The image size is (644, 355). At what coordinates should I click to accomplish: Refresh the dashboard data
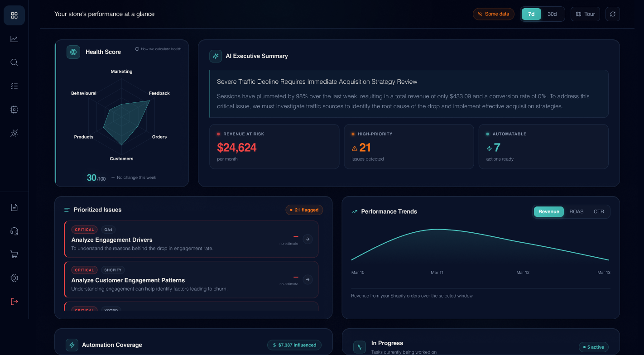click(612, 14)
